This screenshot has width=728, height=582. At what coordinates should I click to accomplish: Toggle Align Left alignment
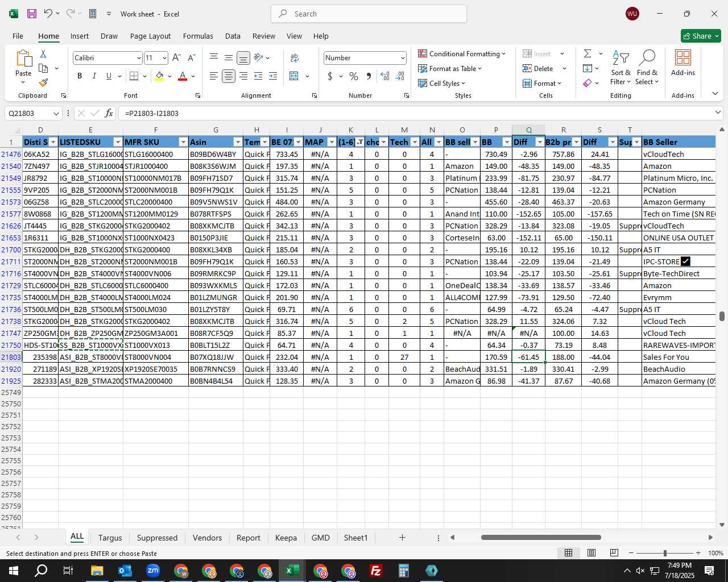(x=214, y=76)
